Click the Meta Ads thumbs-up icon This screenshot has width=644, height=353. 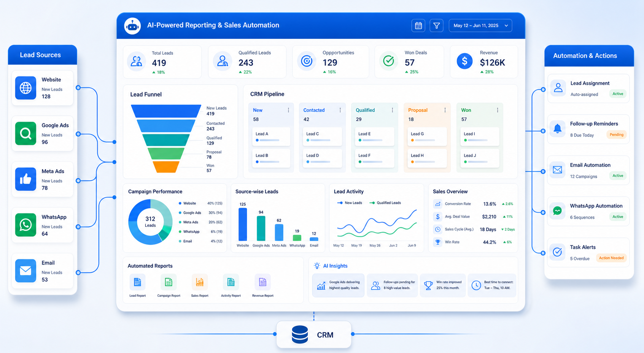(x=25, y=179)
